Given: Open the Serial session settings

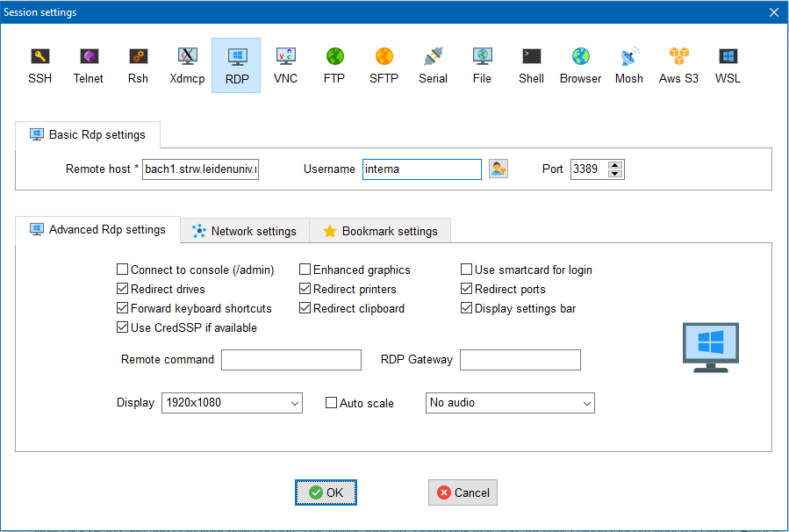Looking at the screenshot, I should [433, 66].
